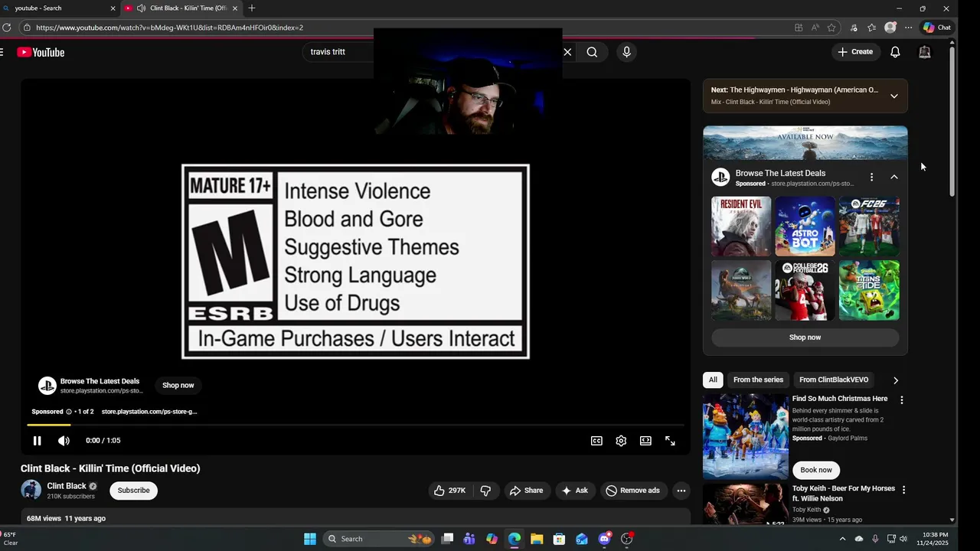980x551 pixels.
Task: Select the From the series chip
Action: click(758, 380)
